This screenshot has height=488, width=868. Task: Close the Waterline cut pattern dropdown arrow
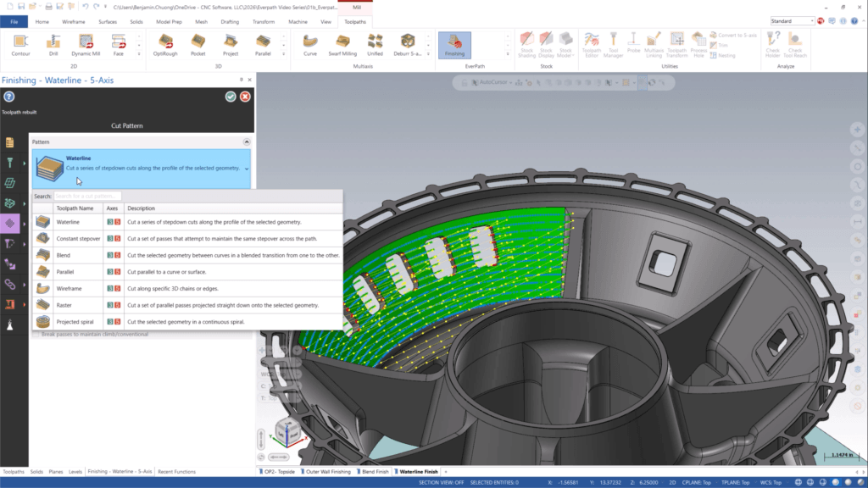(247, 169)
